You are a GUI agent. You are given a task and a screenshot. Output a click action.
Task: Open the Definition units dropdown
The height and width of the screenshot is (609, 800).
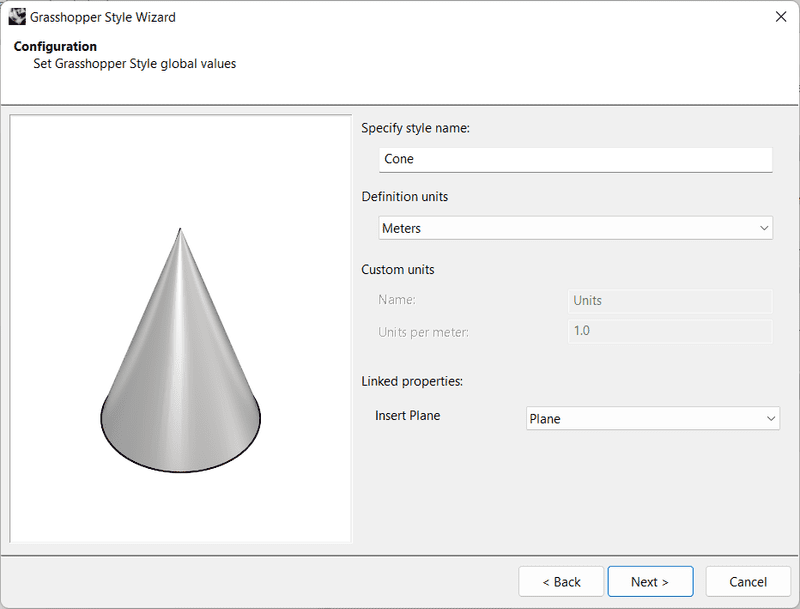tap(576, 228)
